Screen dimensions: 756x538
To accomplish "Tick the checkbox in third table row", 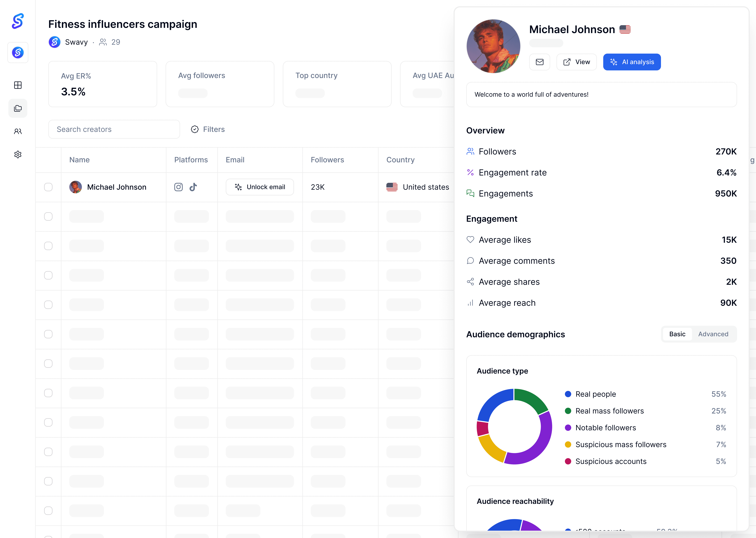I will click(x=48, y=246).
